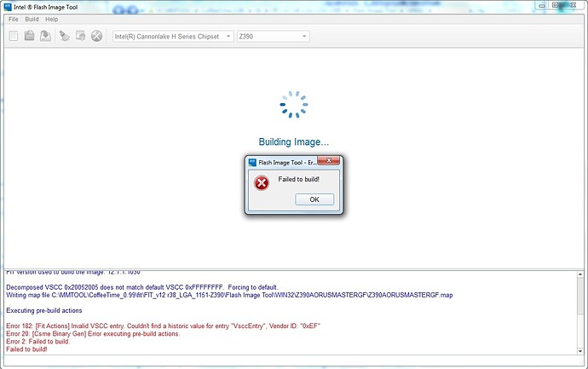Screen dimensions: 588x369
Task: Click the "Error 2: Failed to build." log line
Action: 37,341
